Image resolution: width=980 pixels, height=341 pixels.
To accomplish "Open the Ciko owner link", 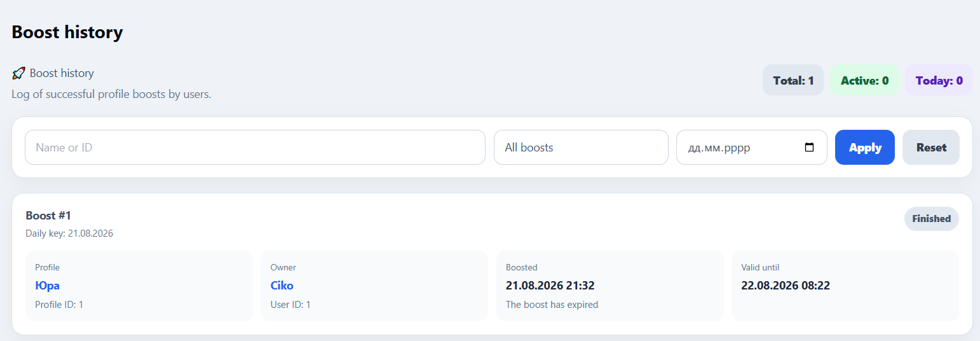I will 282,286.
